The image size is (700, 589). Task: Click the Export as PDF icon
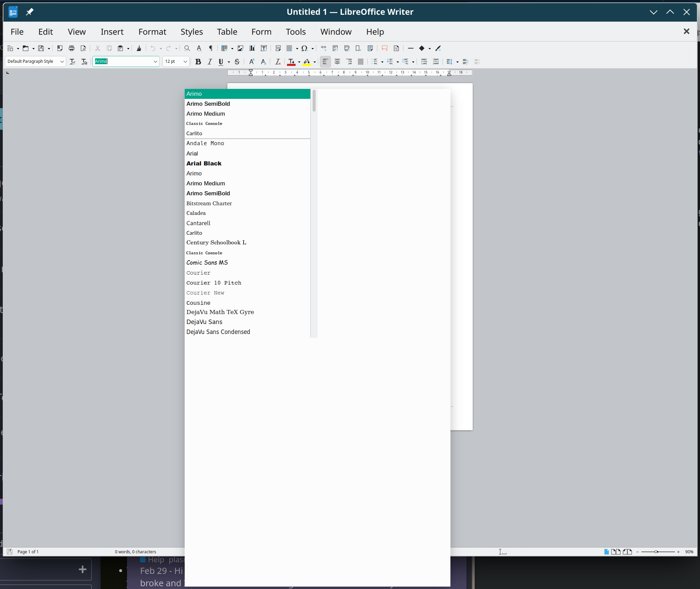click(60, 48)
